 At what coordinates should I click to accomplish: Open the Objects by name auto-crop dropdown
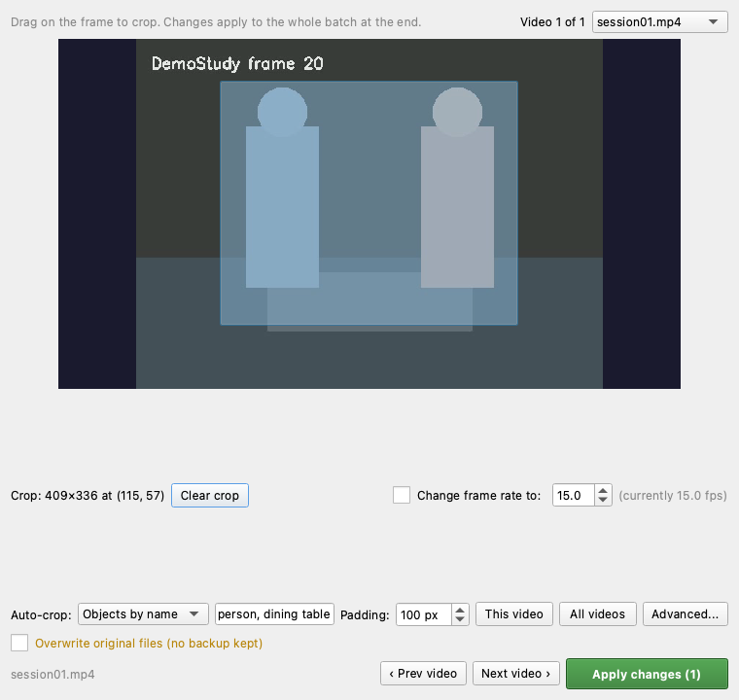click(x=143, y=614)
